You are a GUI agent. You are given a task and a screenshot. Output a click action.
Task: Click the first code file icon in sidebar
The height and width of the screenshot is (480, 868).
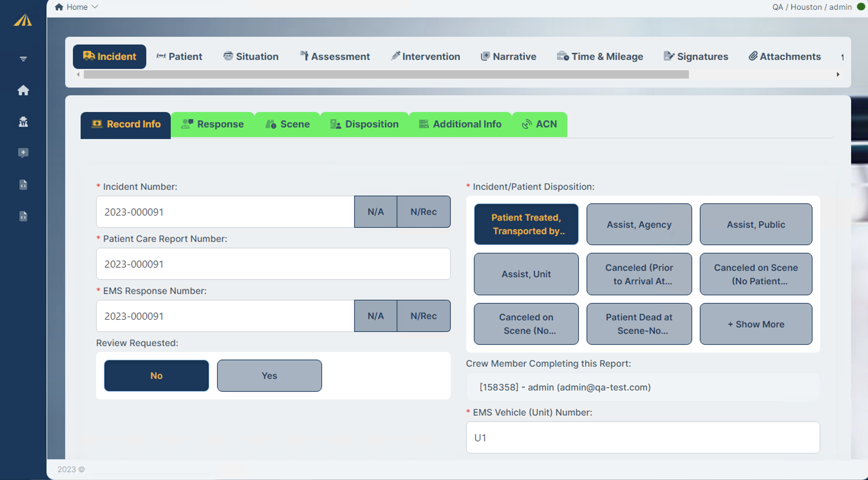coord(23,184)
